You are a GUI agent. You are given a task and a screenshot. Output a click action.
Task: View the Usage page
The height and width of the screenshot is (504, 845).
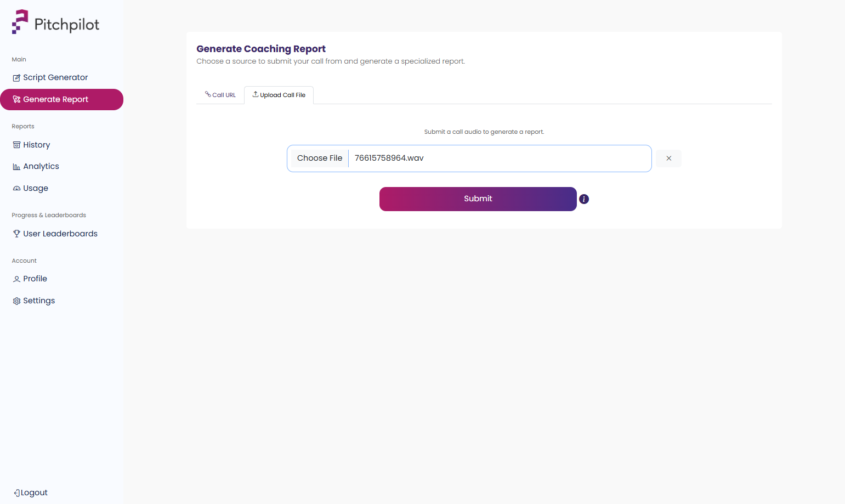coord(61,188)
